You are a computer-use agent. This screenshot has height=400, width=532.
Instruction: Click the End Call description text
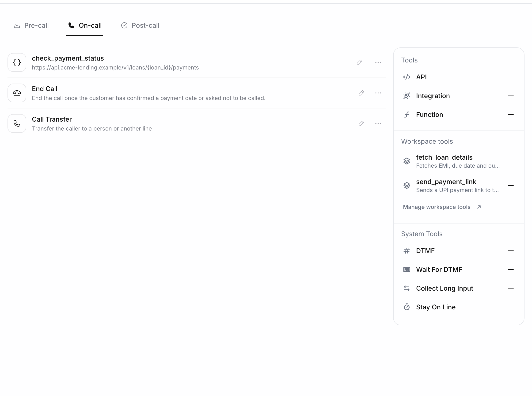coord(149,98)
